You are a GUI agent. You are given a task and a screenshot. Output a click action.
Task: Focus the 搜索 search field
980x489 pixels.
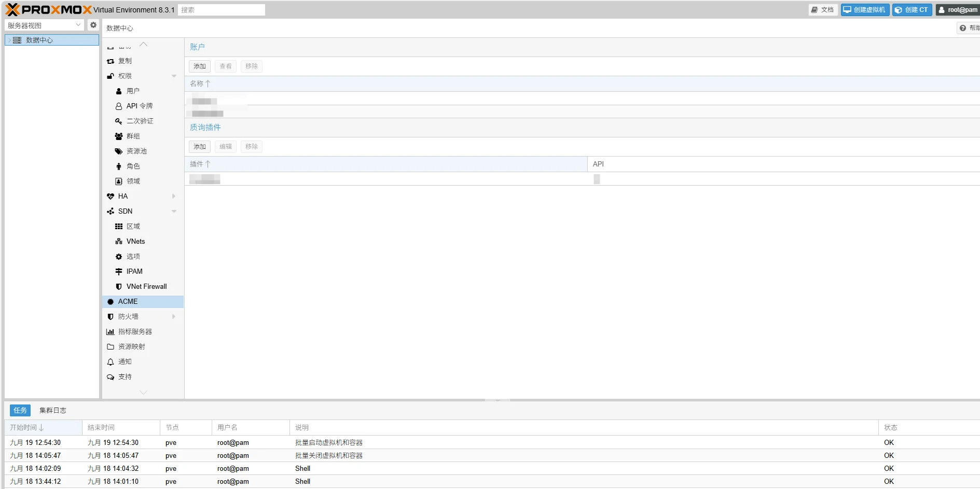click(222, 10)
